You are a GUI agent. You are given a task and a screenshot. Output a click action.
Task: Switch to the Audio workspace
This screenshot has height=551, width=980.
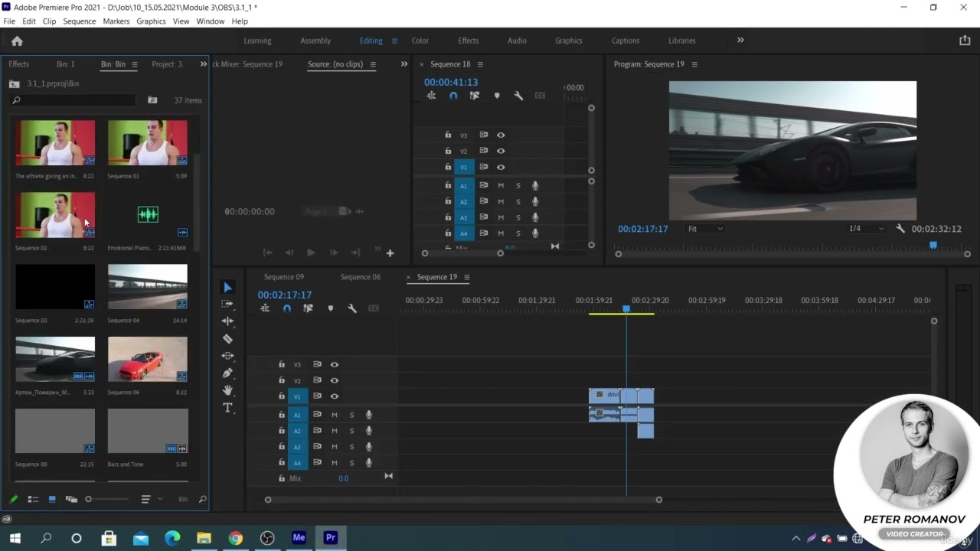click(x=517, y=41)
